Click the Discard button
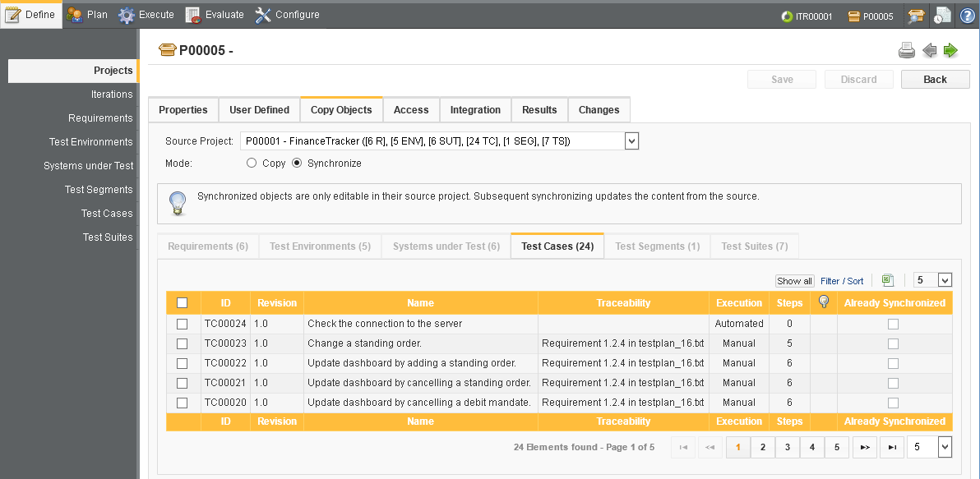This screenshot has height=479, width=980. [859, 80]
